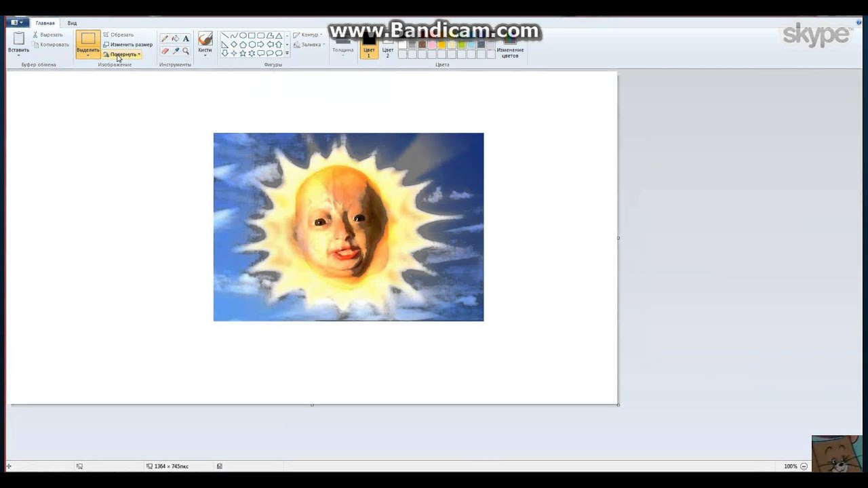
Task: Choose the Diamond shape
Action: [x=234, y=45]
